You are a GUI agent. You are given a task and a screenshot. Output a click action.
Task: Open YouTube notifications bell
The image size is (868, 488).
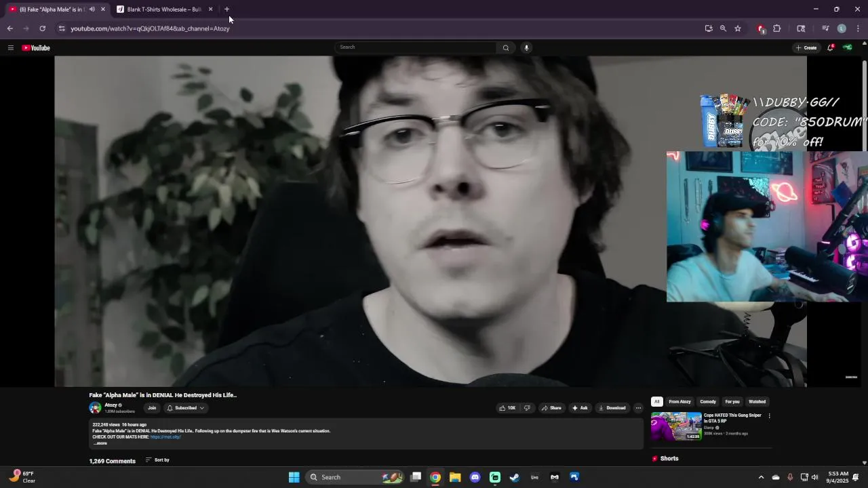[x=829, y=47]
